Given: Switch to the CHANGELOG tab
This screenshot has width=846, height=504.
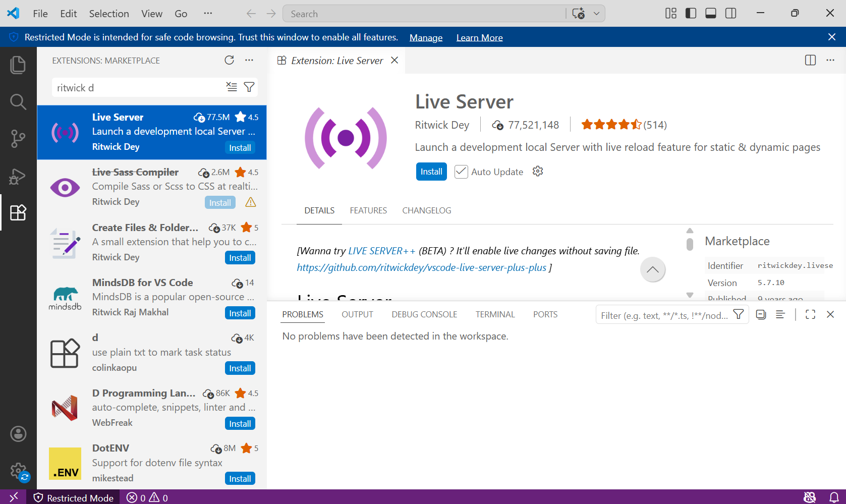Looking at the screenshot, I should [x=427, y=210].
